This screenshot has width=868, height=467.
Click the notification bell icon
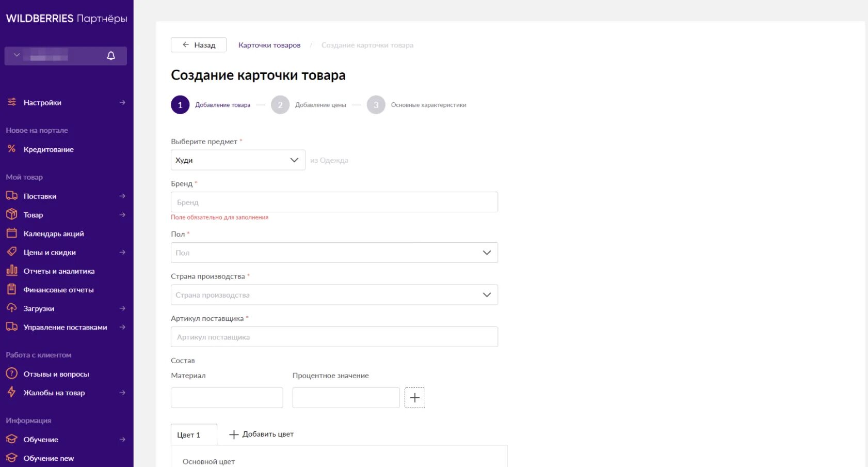coord(111,56)
